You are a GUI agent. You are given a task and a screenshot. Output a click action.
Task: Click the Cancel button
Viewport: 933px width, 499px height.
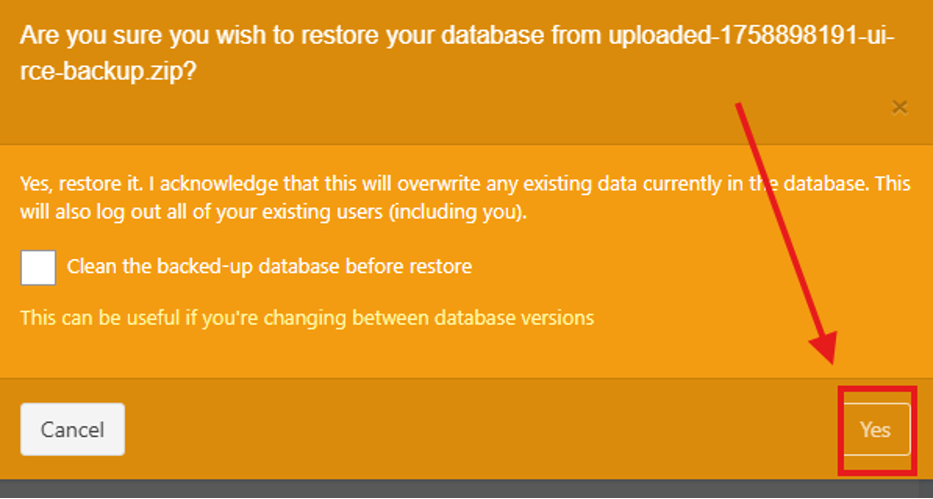(72, 429)
